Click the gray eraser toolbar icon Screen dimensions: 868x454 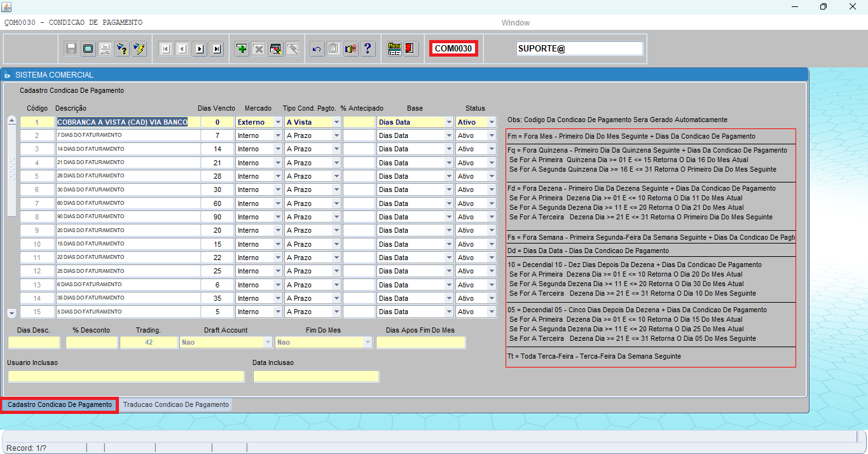[293, 48]
